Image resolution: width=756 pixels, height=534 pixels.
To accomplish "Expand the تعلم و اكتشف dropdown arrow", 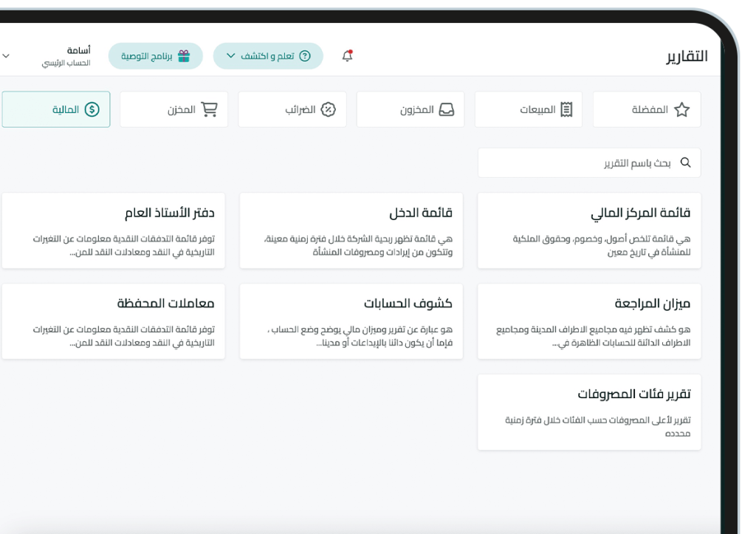I will click(230, 56).
